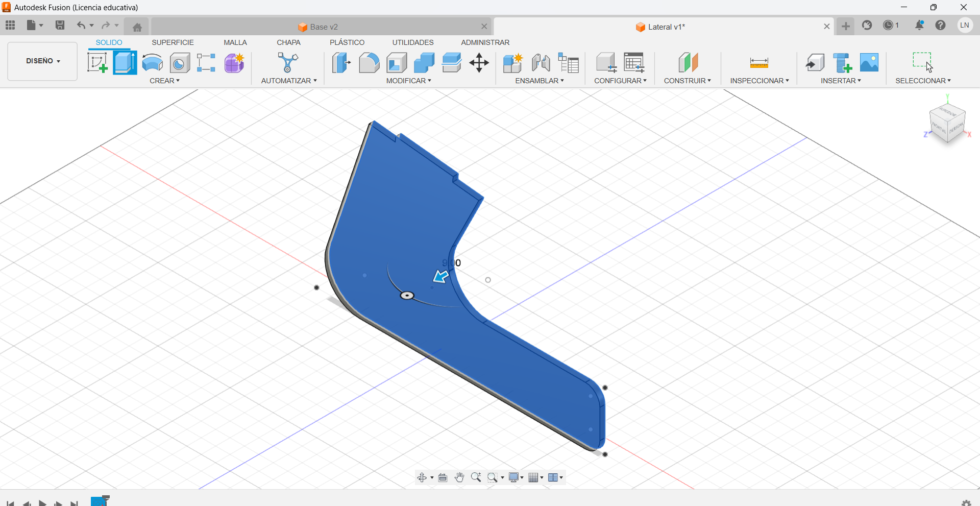The width and height of the screenshot is (980, 506).
Task: Switch to the CHAPA tab
Action: (288, 42)
